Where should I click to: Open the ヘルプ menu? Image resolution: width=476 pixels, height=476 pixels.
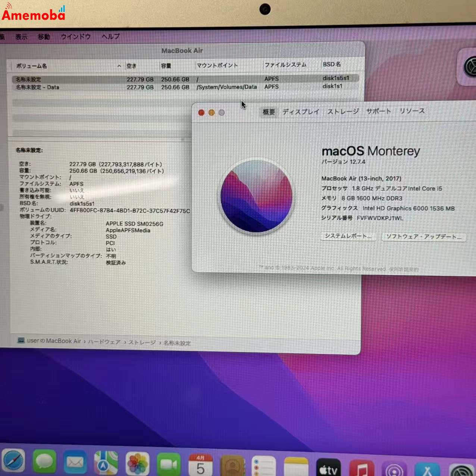110,37
